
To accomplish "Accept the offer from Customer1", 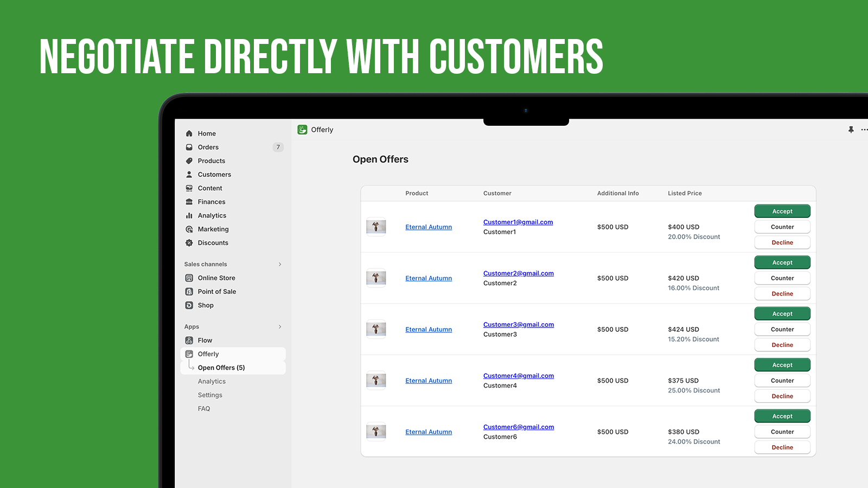I will pyautogui.click(x=782, y=211).
